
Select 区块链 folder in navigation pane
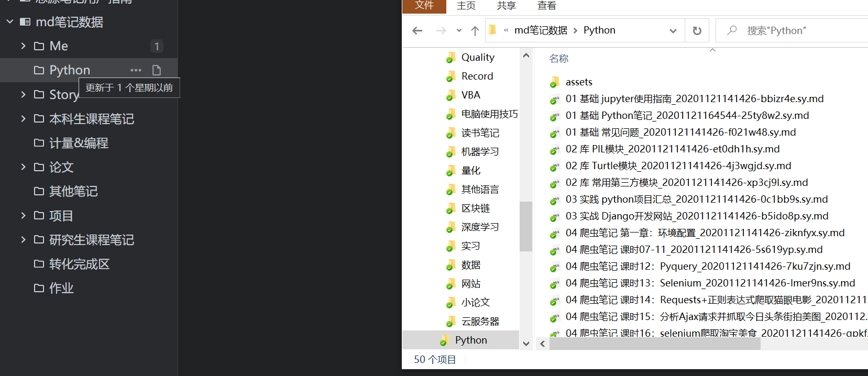475,208
